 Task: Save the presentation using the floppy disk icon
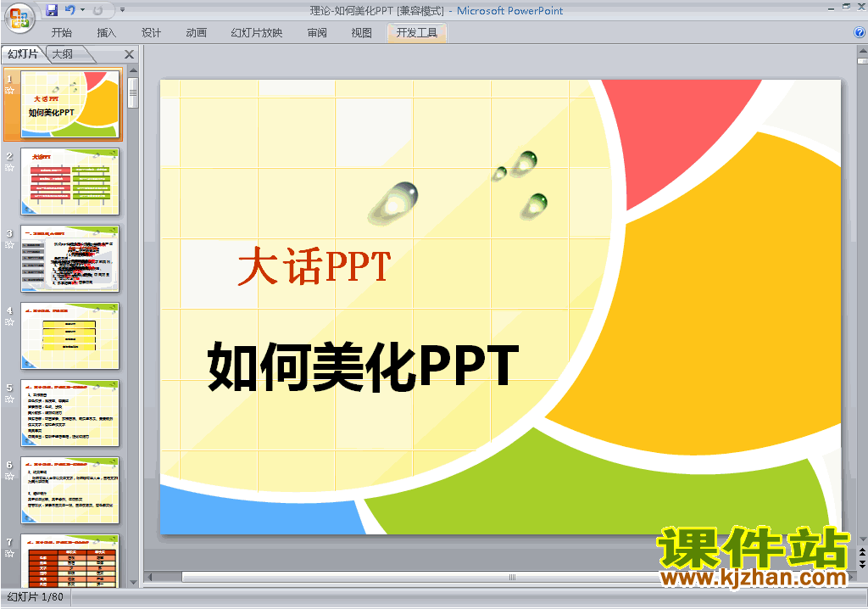[52, 10]
